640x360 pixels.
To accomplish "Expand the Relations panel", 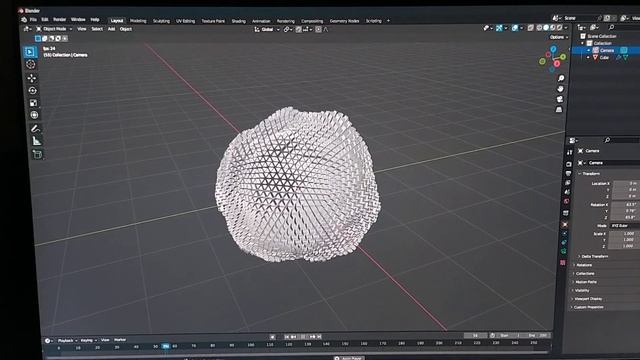I will pyautogui.click(x=582, y=265).
